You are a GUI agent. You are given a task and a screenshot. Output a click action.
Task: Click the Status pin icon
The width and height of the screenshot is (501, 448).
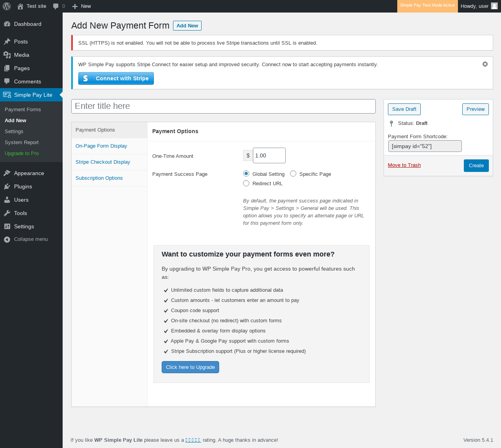pyautogui.click(x=391, y=123)
